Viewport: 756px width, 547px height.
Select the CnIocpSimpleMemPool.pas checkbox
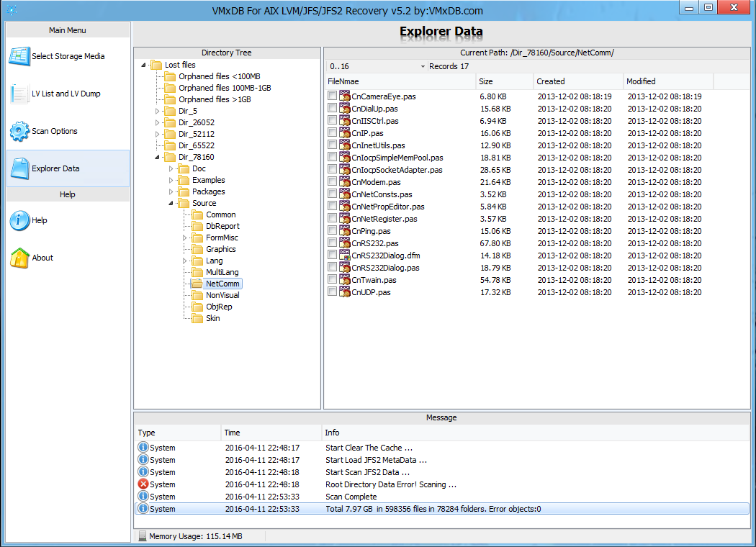[332, 157]
